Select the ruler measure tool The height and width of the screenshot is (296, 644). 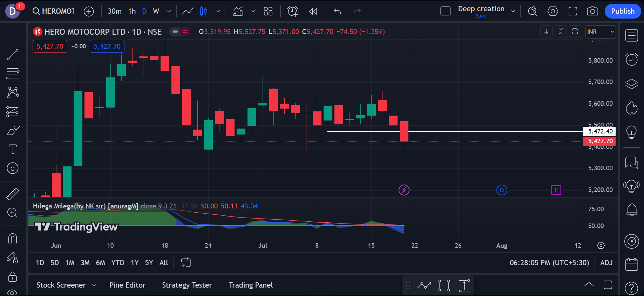(13, 194)
